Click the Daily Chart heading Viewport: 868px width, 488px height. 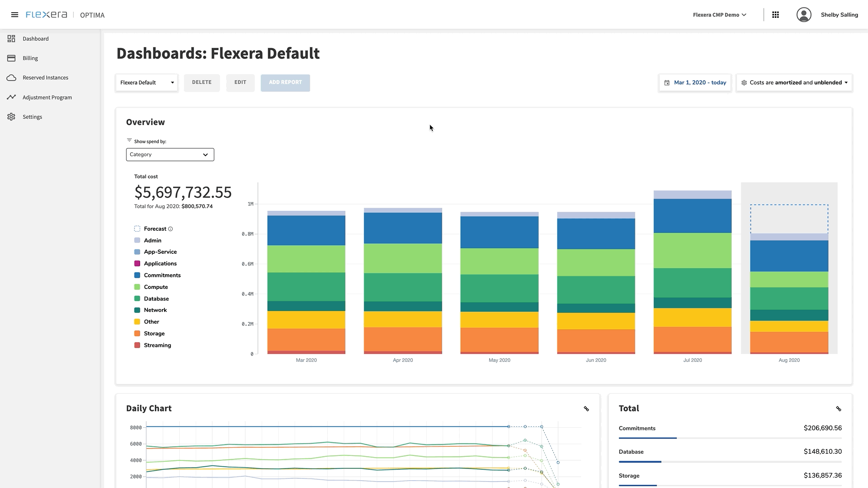click(x=149, y=409)
